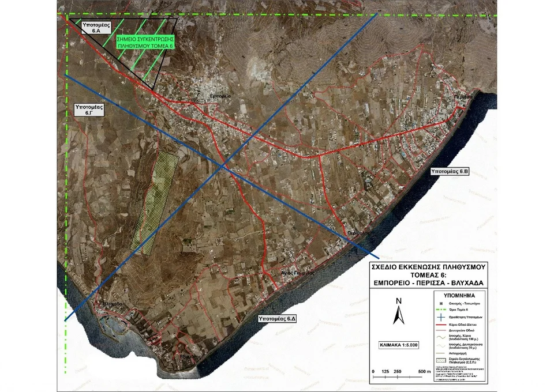
Task: Click the green dashed boundary legend symbol
Action: (x=440, y=310)
